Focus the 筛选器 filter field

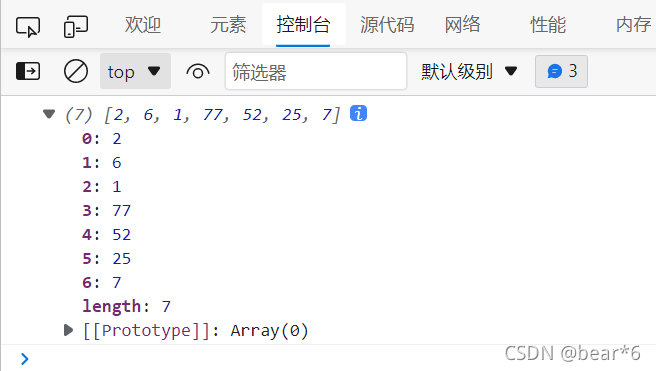(x=316, y=71)
